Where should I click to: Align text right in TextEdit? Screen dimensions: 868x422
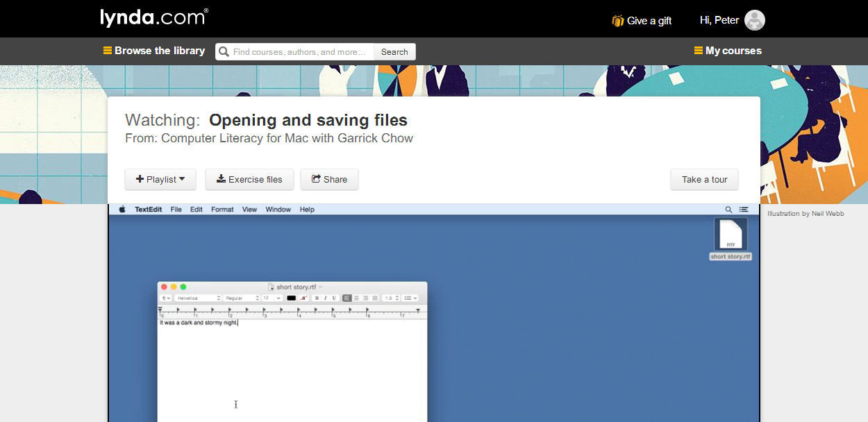(365, 298)
